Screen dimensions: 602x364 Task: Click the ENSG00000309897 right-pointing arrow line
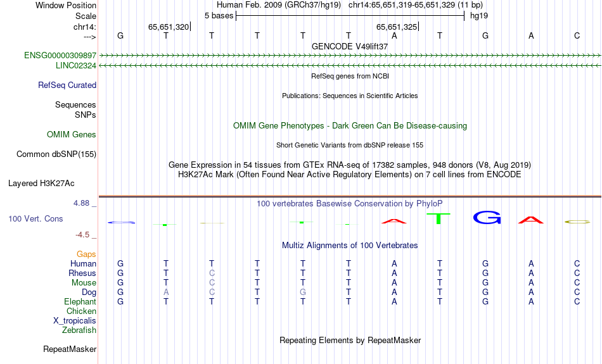tap(350, 56)
